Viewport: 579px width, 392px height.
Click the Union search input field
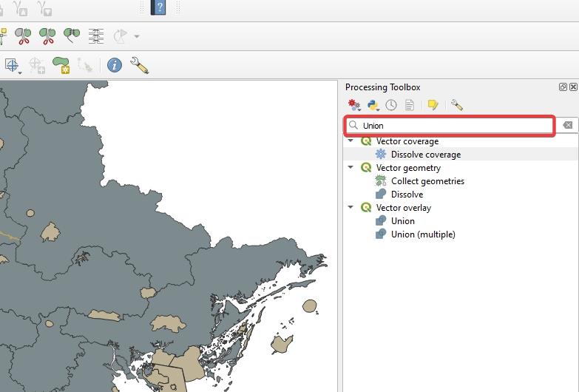pos(455,126)
